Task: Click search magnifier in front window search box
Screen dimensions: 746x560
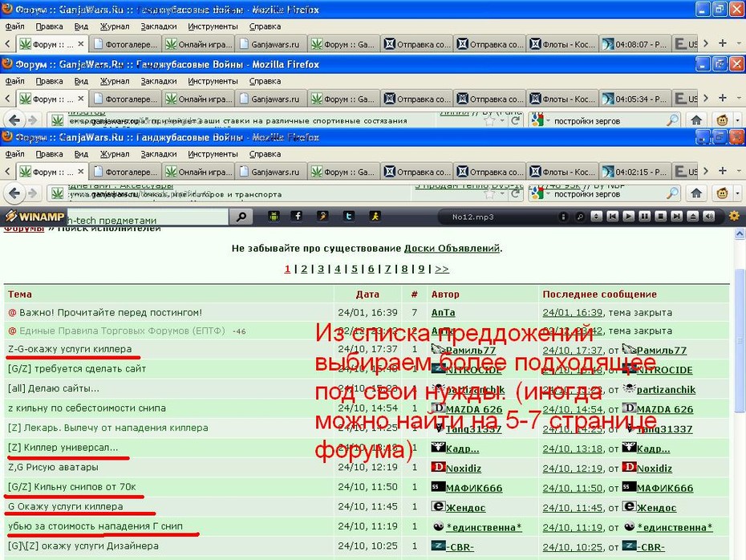Action: [672, 193]
